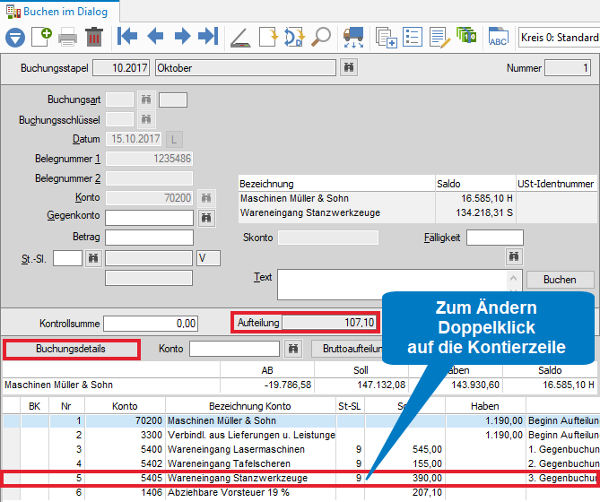Screen dimensions: 600x502
Task: Click the St.-Sl. code input field
Action: 68,258
